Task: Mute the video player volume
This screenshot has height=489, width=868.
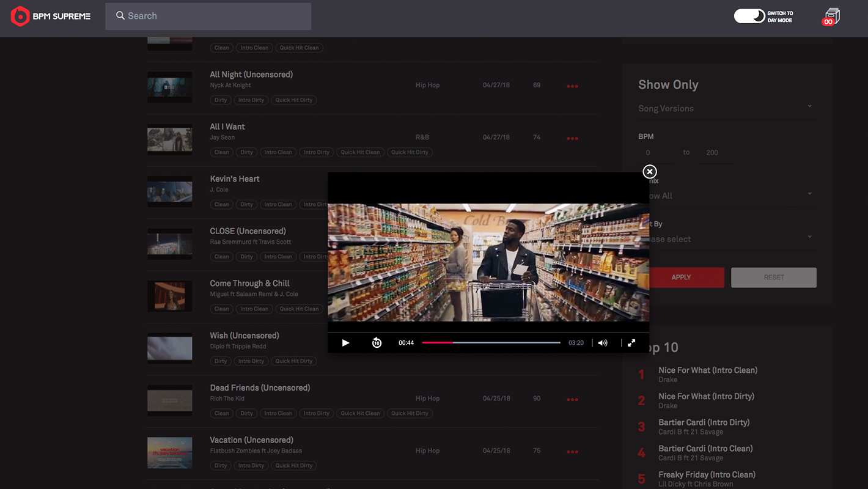Action: (603, 343)
